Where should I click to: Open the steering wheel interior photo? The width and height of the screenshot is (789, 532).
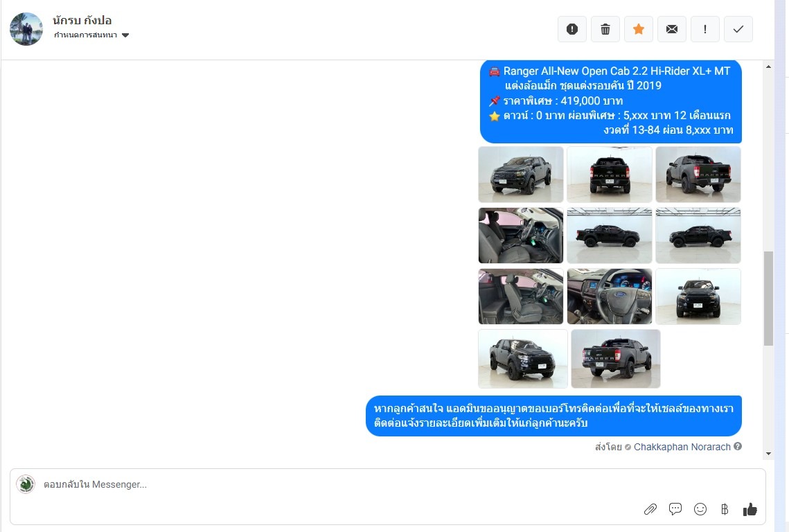(610, 296)
